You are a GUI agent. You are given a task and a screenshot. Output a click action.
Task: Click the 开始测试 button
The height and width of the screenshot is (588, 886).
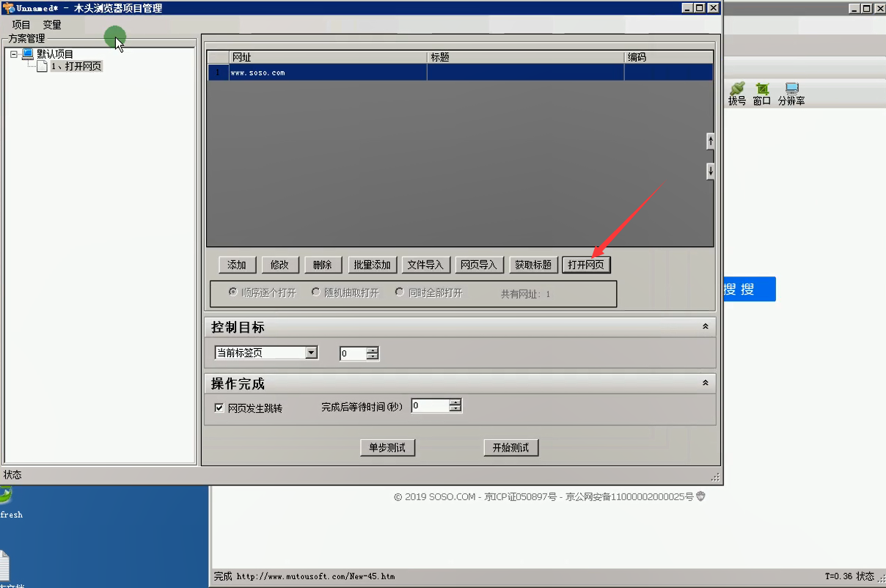coord(511,447)
